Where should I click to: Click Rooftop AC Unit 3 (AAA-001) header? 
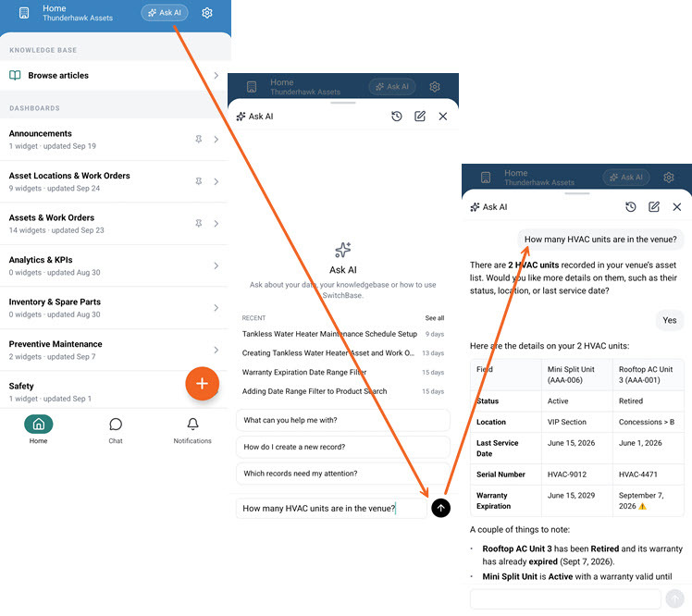(648, 375)
